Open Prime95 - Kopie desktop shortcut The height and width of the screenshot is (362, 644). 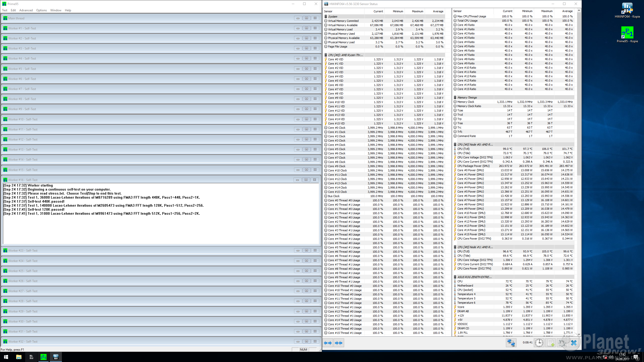[x=627, y=35]
